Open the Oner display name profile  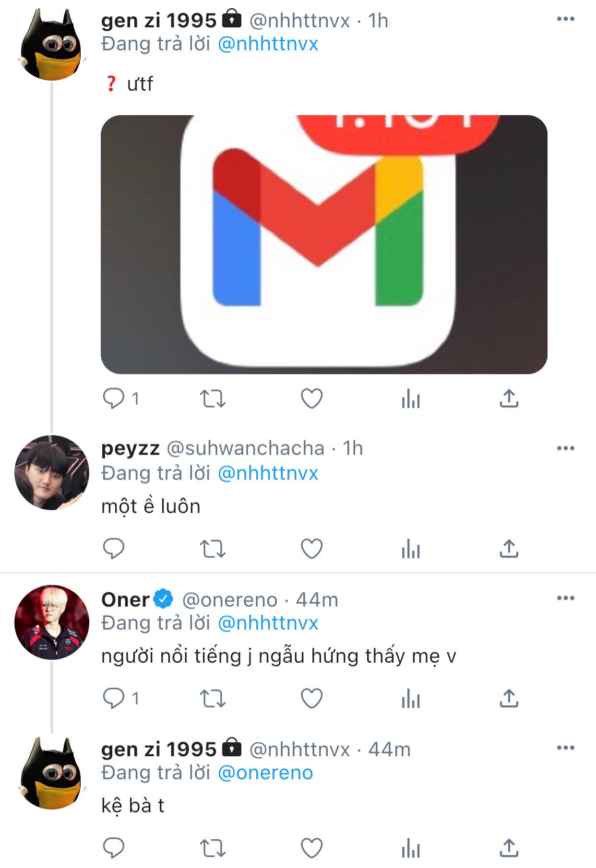[x=126, y=599]
